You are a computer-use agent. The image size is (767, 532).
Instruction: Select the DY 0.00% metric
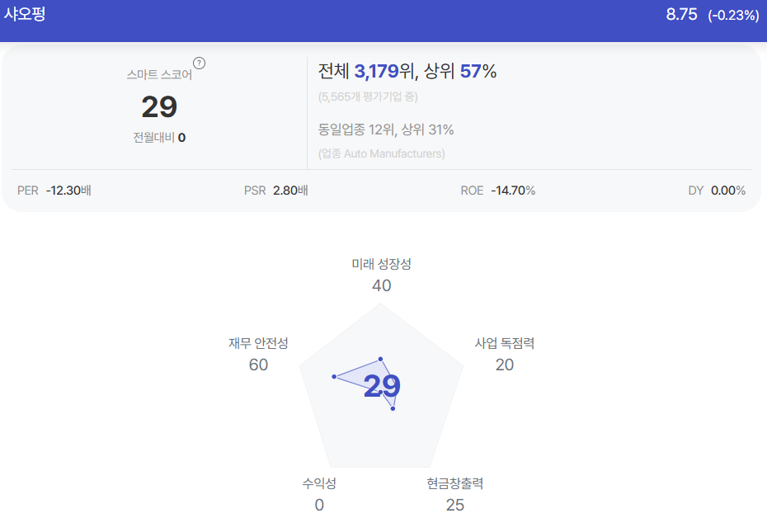[x=717, y=191]
